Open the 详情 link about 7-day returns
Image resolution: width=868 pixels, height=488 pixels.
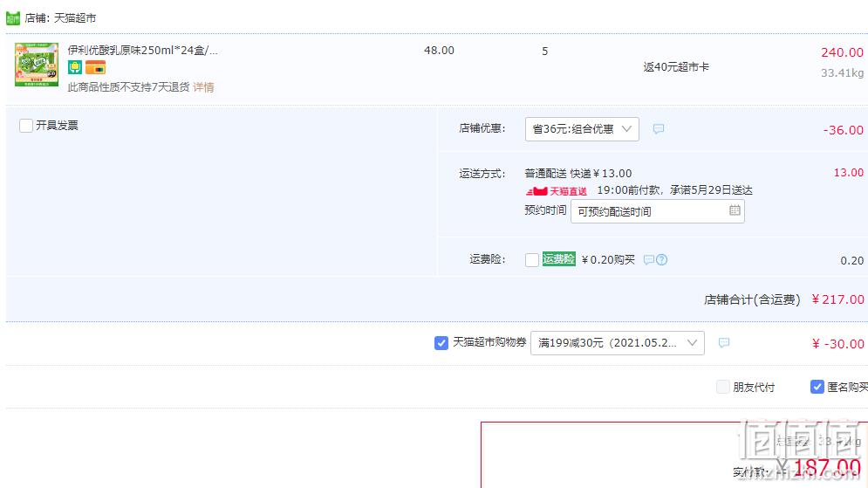click(204, 87)
